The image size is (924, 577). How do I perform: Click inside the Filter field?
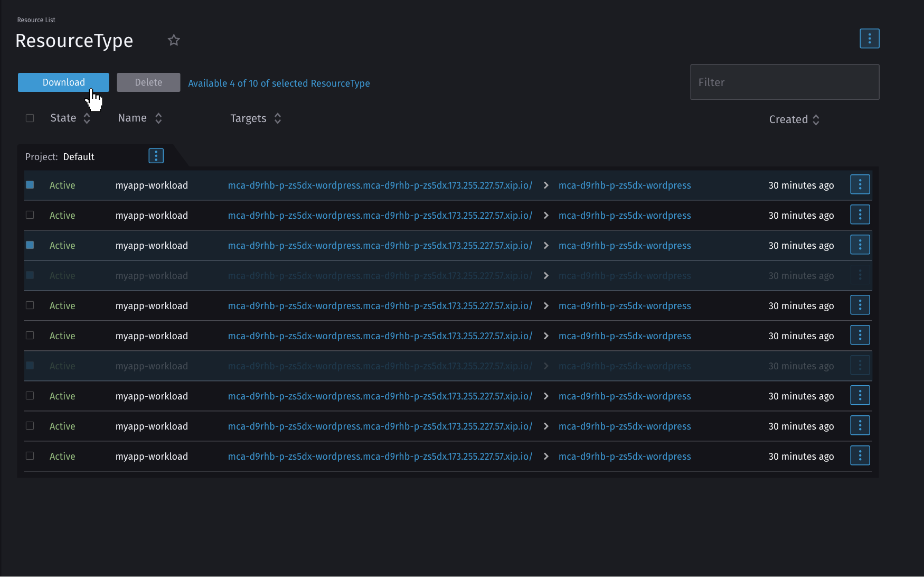(x=785, y=82)
